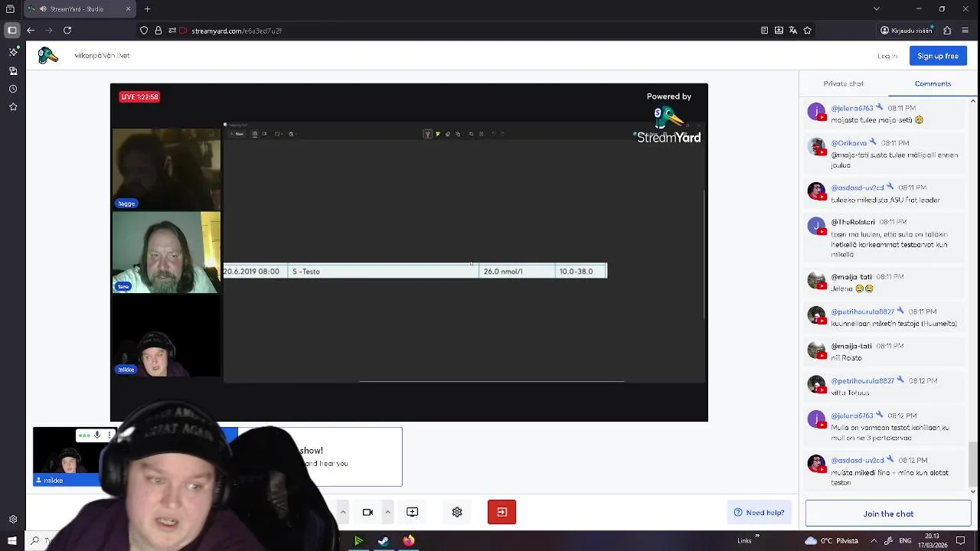Click the comments panel scrollbar
Image resolution: width=980 pixels, height=551 pixels.
pos(973,463)
